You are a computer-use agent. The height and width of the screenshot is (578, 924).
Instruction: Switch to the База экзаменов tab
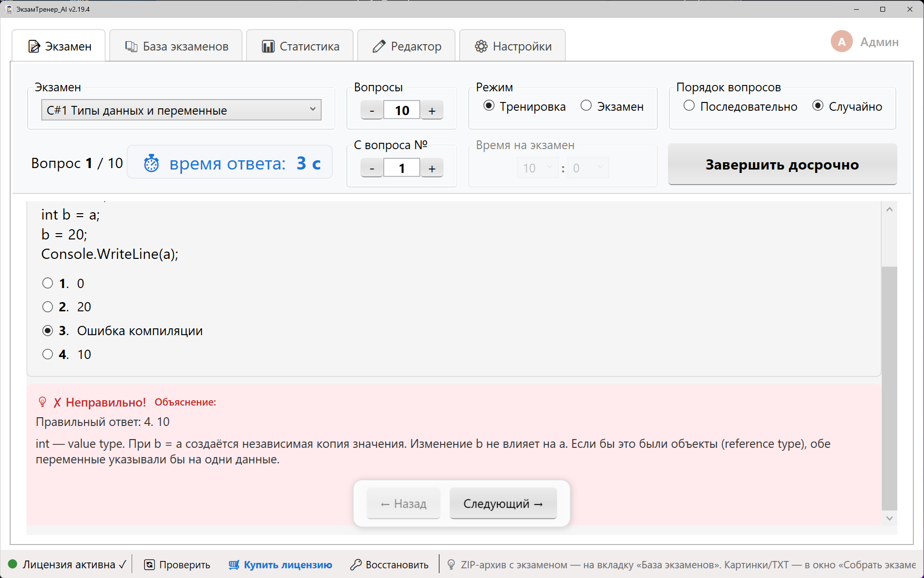pos(176,46)
